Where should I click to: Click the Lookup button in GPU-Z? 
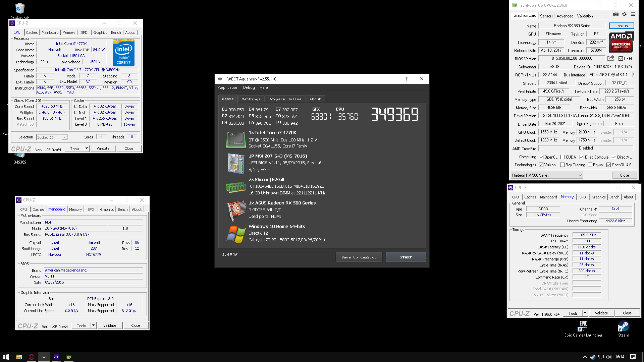(622, 26)
